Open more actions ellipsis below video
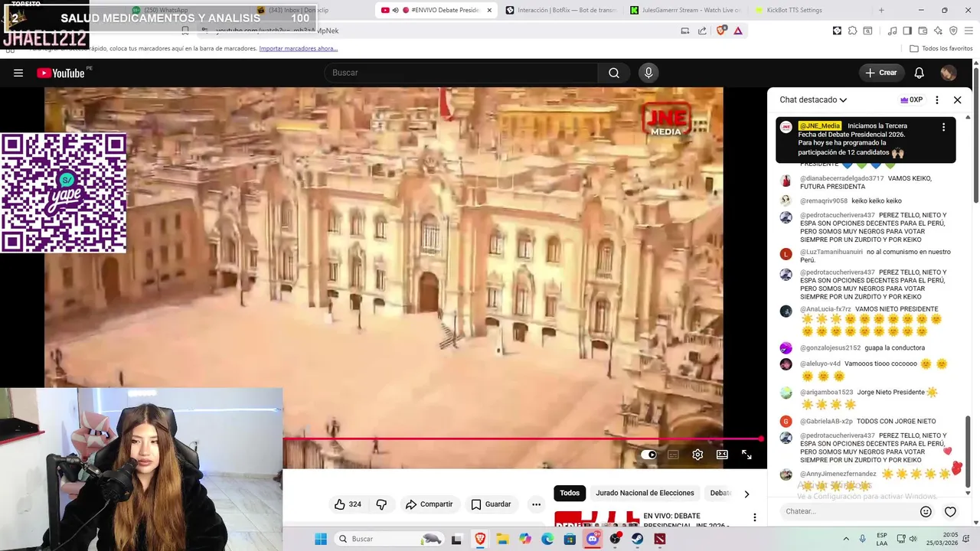Image resolution: width=980 pixels, height=551 pixels. tap(536, 504)
